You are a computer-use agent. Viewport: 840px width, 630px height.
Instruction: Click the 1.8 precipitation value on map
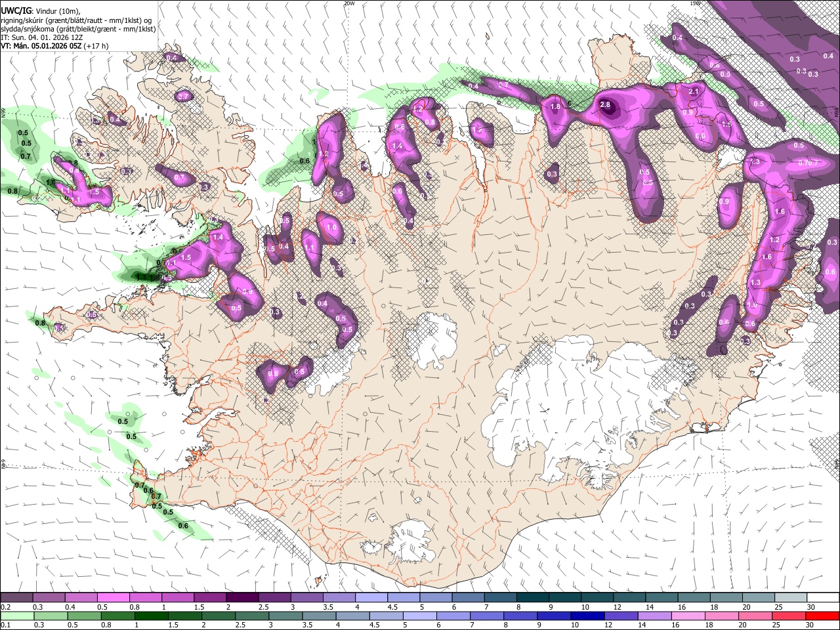[555, 106]
